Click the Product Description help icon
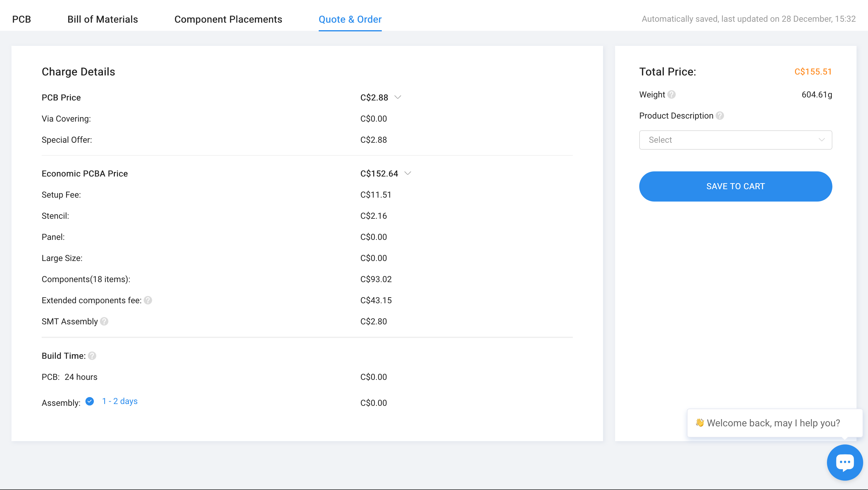868x490 pixels. pyautogui.click(x=720, y=116)
